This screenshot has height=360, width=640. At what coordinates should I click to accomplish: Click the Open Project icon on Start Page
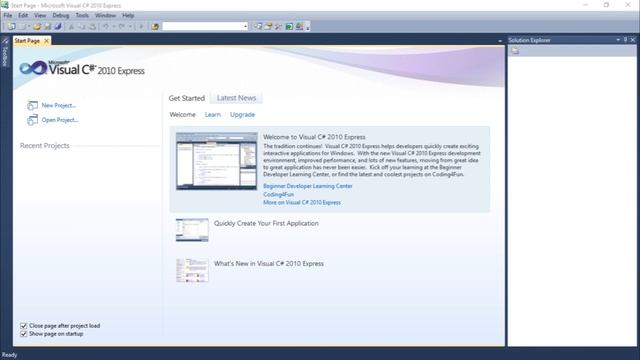(x=32, y=120)
